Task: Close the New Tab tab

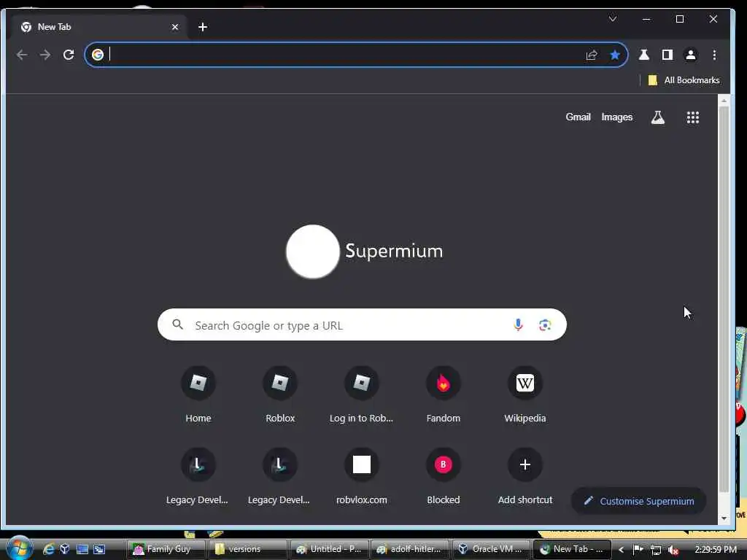Action: (x=175, y=27)
